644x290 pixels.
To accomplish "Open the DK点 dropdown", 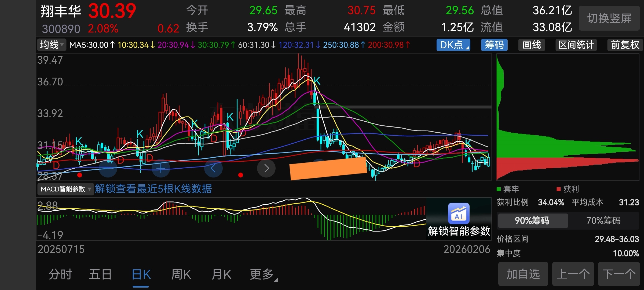I will pos(453,45).
